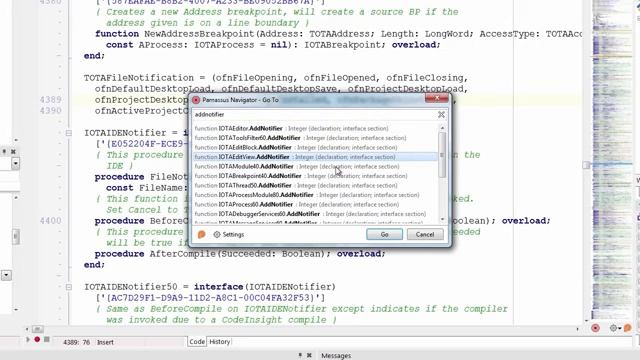Viewport: 640px width, 360px height.
Task: Click the editor horizontal scrollbar thumb
Action: pos(37,329)
